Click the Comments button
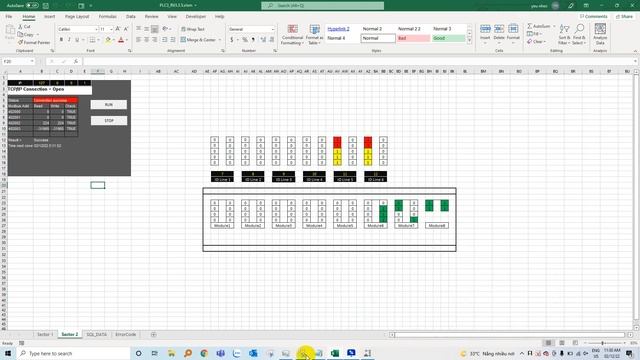The width and height of the screenshot is (640, 360). coord(593,17)
